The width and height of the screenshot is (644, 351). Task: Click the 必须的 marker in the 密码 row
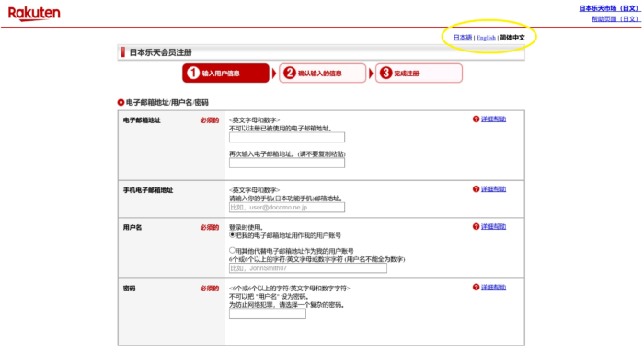pyautogui.click(x=210, y=289)
